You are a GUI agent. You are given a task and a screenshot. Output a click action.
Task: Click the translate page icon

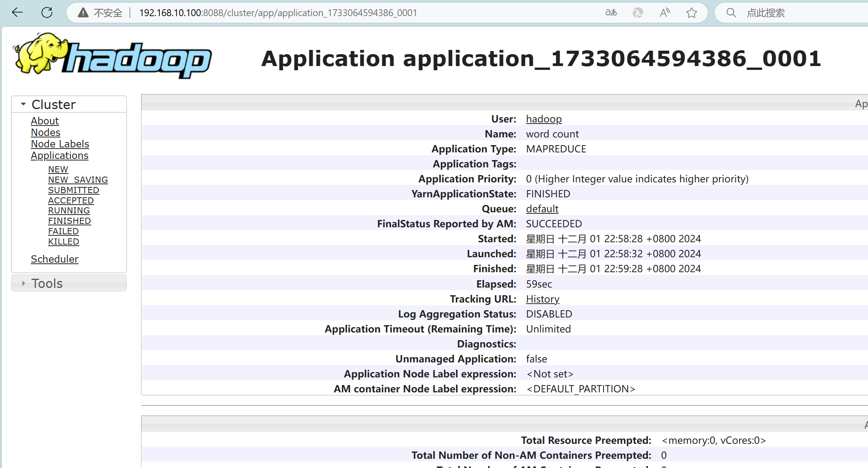point(611,13)
